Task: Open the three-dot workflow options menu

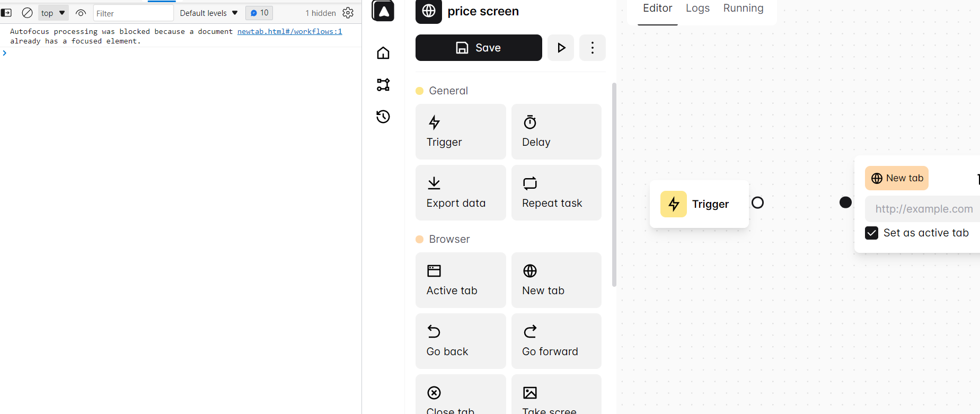Action: click(x=592, y=48)
